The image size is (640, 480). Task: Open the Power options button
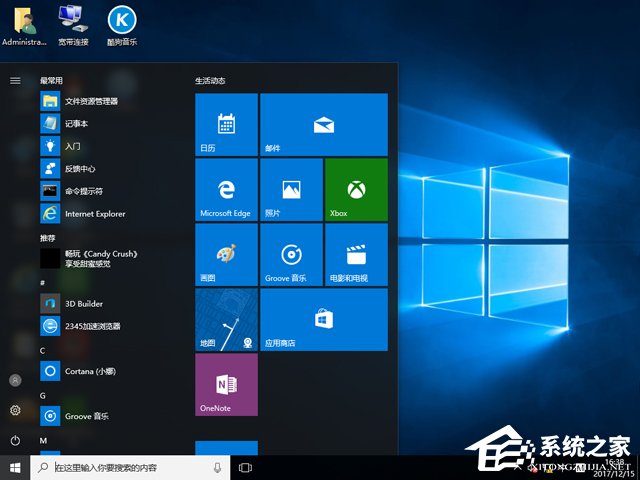click(15, 440)
